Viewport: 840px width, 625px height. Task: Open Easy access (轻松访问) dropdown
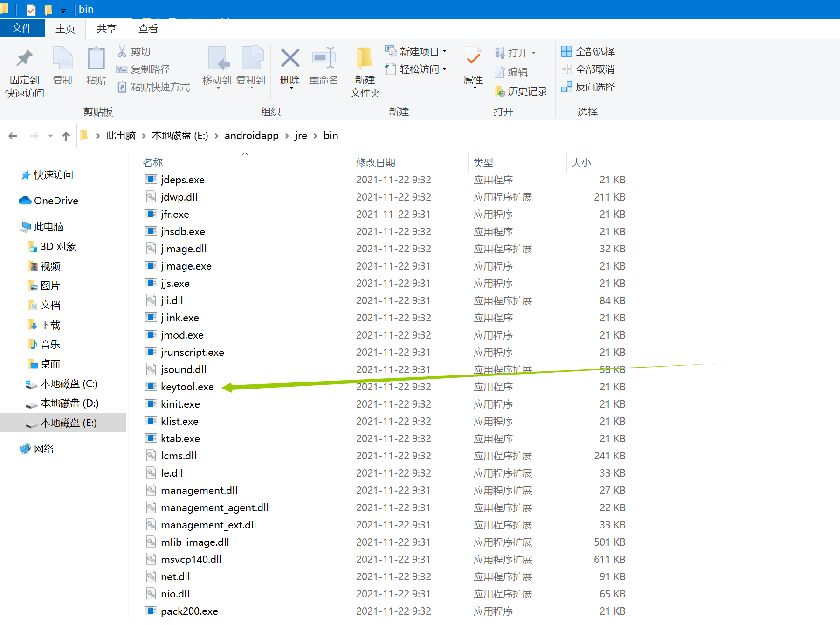[416, 69]
